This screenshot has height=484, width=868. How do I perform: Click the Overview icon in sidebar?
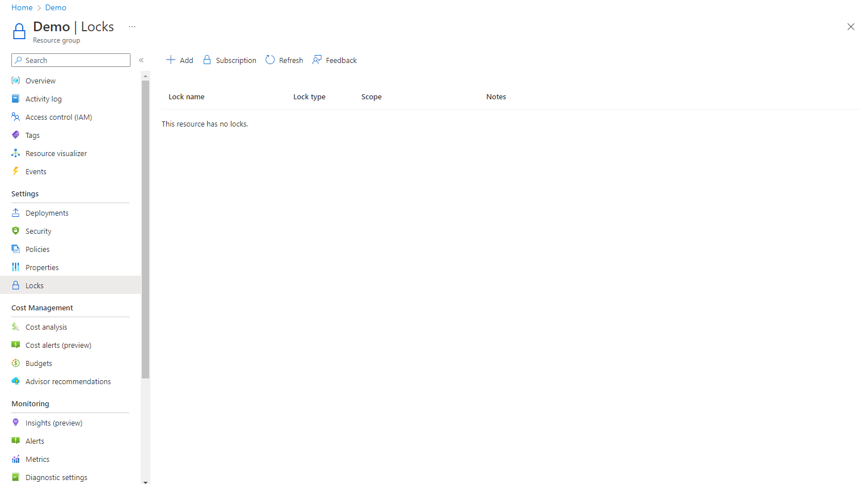pyautogui.click(x=16, y=81)
